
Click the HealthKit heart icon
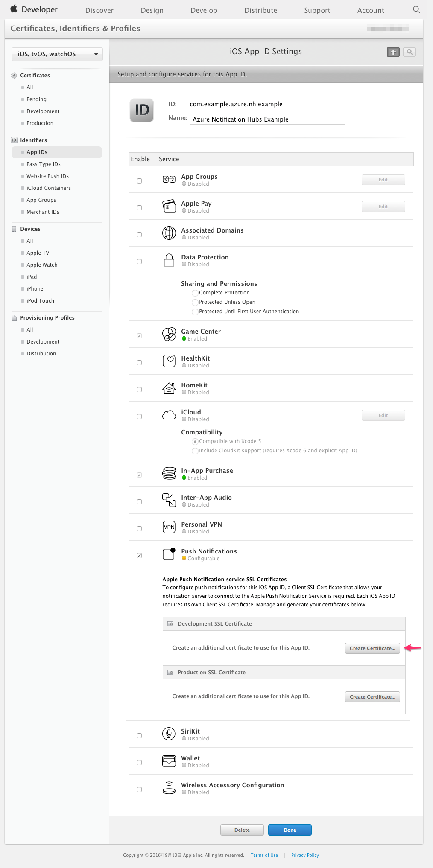coord(169,361)
